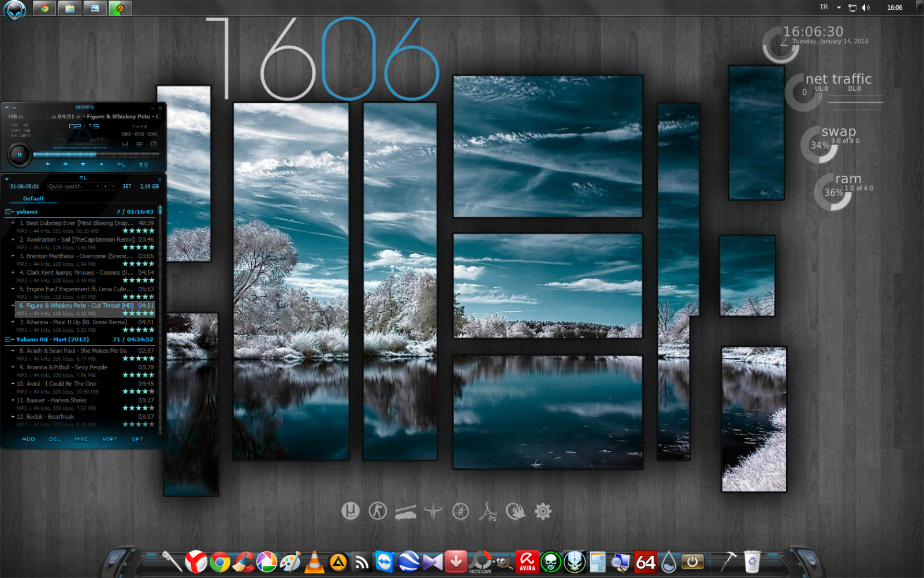Launch Google Earth from the dock
Screen dimensions: 924x578
[409, 562]
